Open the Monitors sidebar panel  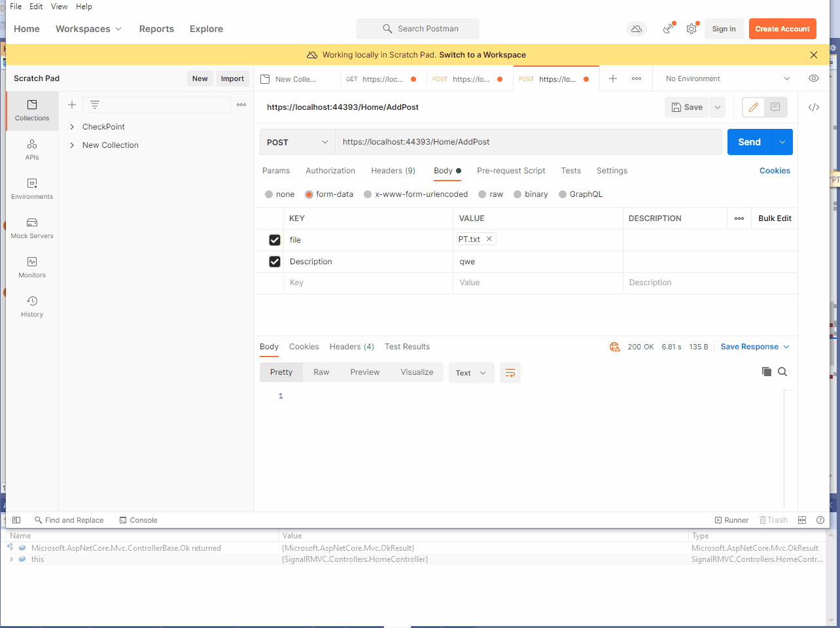tap(32, 268)
